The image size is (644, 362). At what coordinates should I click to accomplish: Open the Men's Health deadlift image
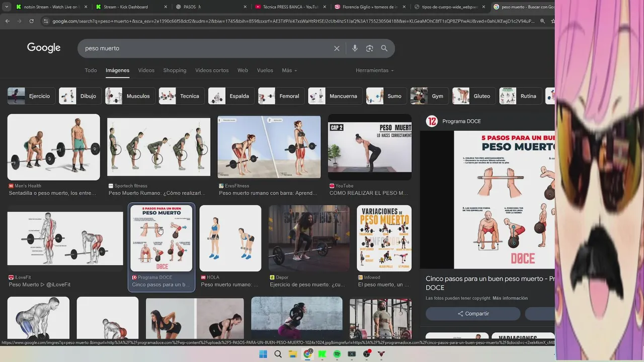[53, 147]
